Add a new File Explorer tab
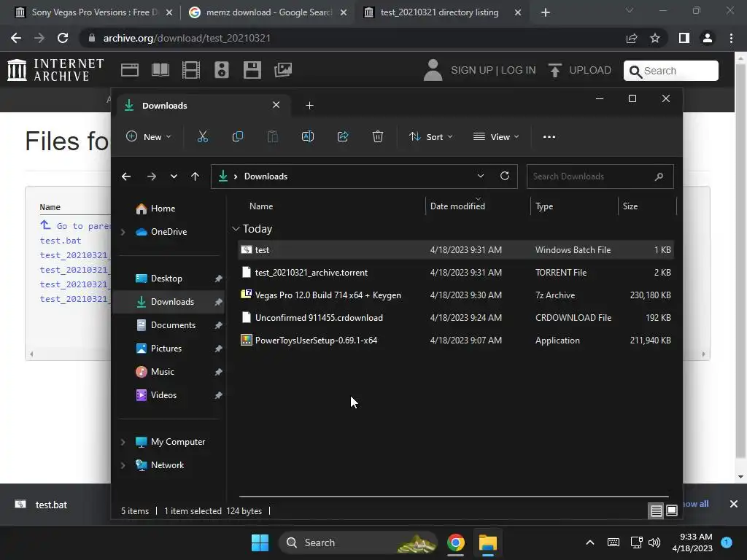The width and height of the screenshot is (747, 560). pos(309,105)
